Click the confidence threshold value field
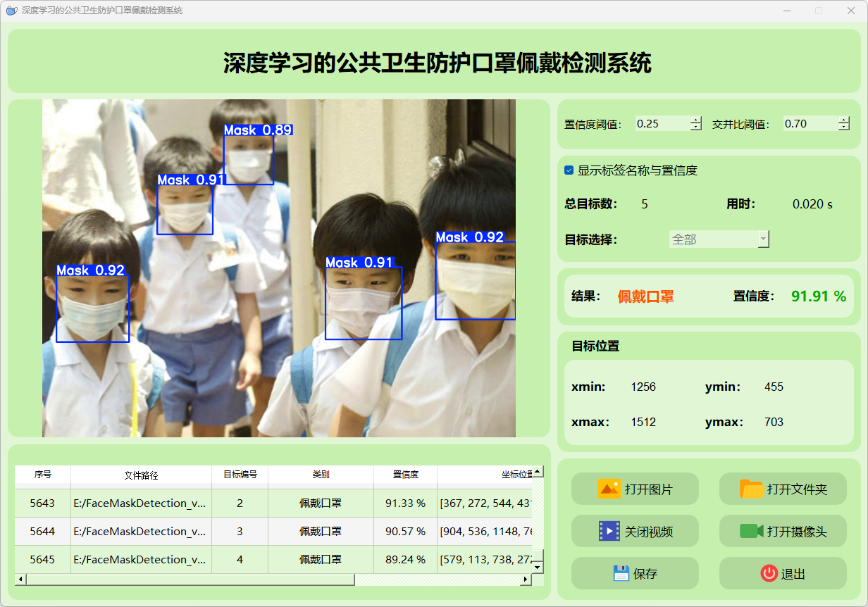Screen dimensions: 868x607 [661, 124]
